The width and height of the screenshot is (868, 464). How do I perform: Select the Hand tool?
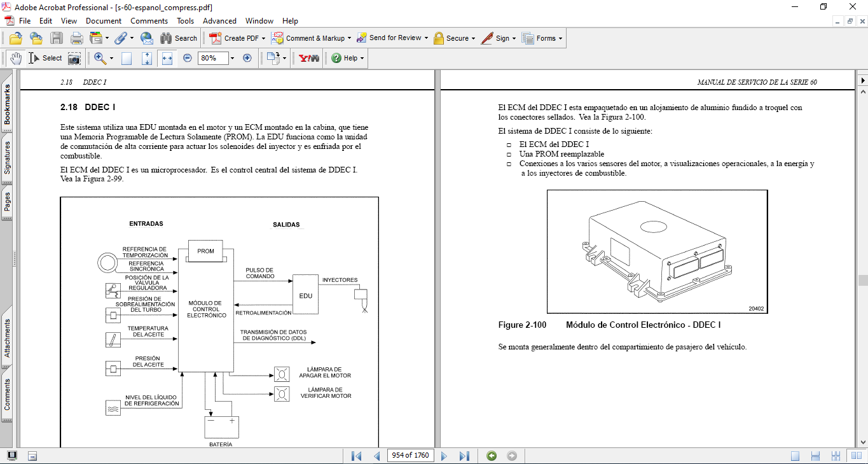pyautogui.click(x=16, y=58)
